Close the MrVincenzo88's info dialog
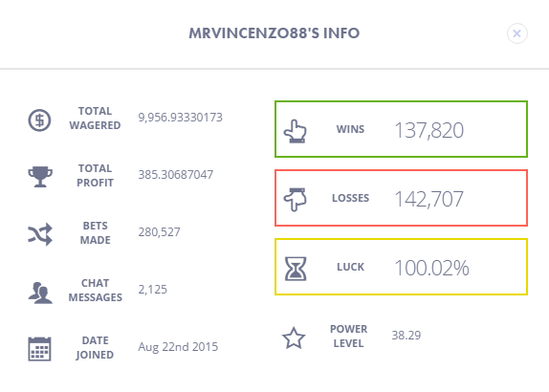The height and width of the screenshot is (392, 549). click(516, 33)
